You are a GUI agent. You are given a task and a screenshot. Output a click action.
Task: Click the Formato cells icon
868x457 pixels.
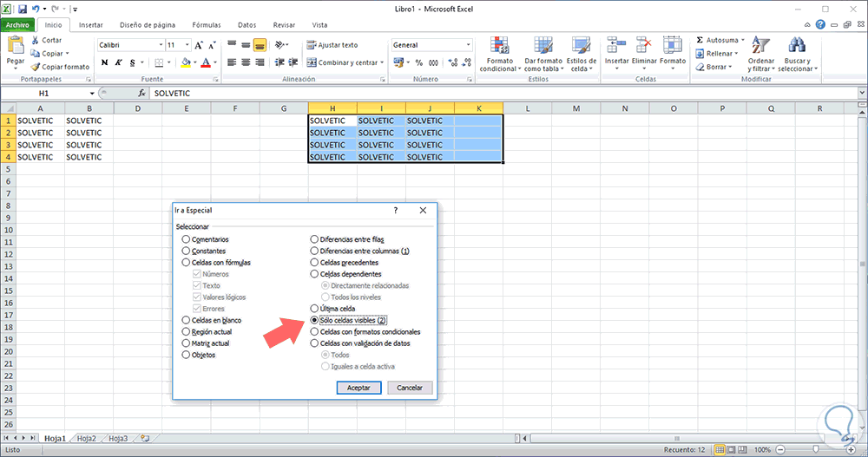672,46
